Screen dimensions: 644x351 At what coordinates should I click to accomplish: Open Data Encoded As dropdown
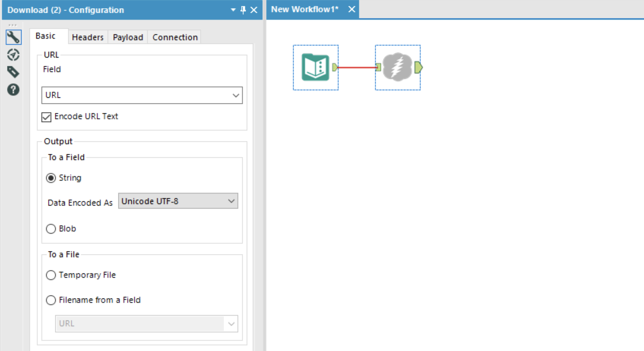point(231,201)
